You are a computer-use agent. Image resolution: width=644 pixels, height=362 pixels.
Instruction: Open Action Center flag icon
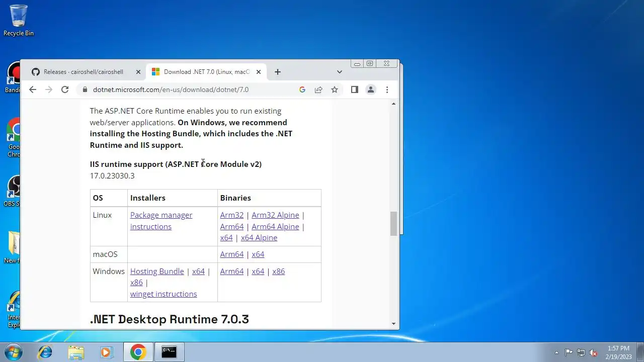coord(569,352)
